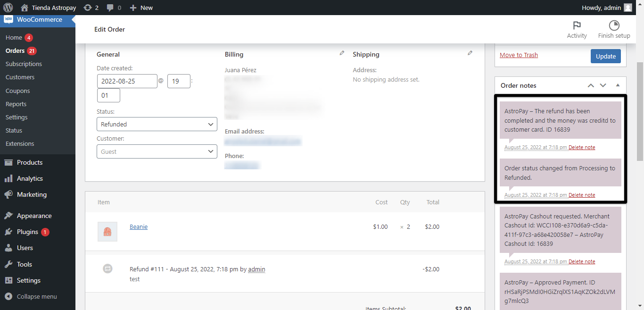Open WooCommerce Extensions
The height and width of the screenshot is (310, 644).
20,143
